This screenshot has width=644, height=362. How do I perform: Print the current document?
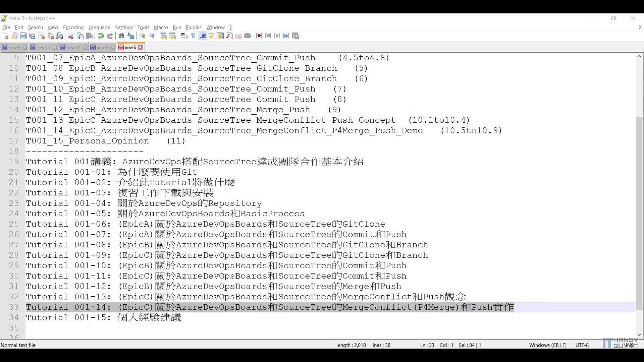tap(59, 36)
